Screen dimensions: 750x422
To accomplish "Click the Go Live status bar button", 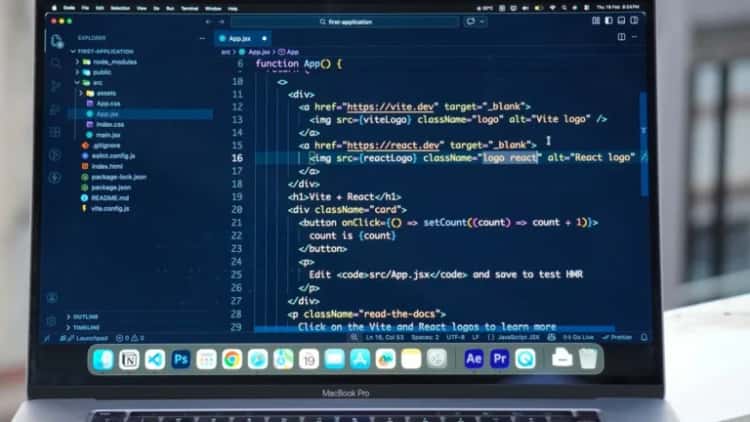I will click(x=578, y=337).
